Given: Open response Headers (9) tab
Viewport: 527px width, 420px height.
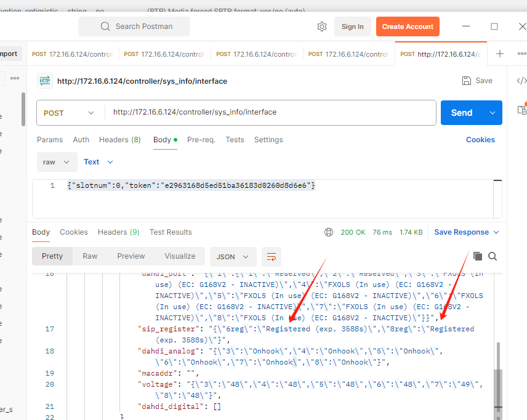Looking at the screenshot, I should [118, 232].
